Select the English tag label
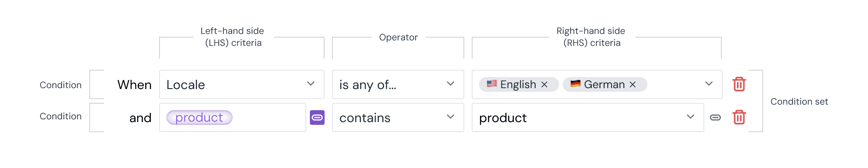 point(518,84)
